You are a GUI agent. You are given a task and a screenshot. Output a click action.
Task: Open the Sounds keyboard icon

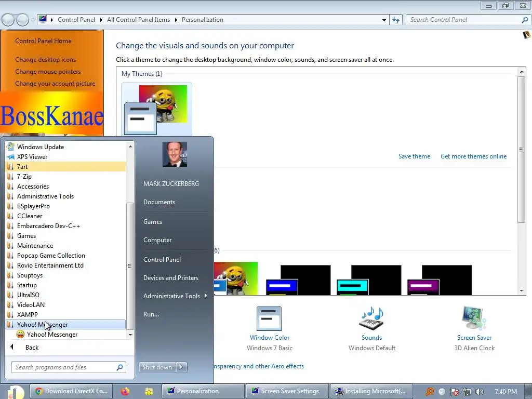pyautogui.click(x=371, y=318)
